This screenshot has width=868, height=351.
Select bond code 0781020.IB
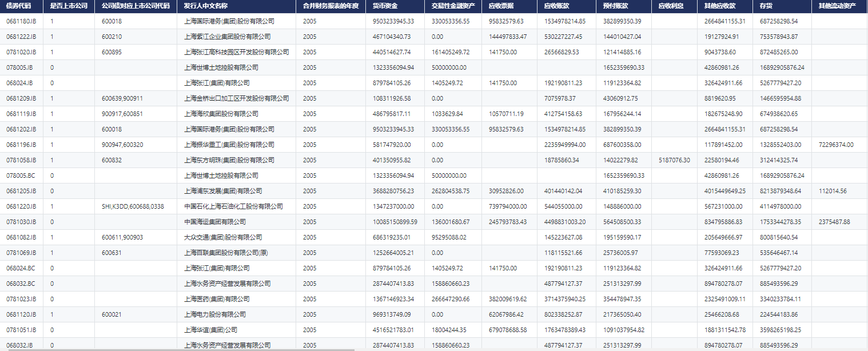point(21,52)
